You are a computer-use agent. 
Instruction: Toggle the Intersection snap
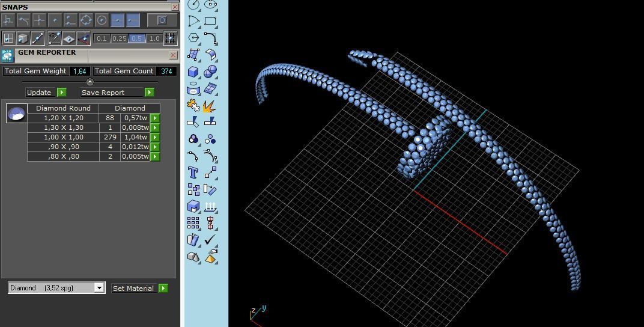click(x=39, y=20)
